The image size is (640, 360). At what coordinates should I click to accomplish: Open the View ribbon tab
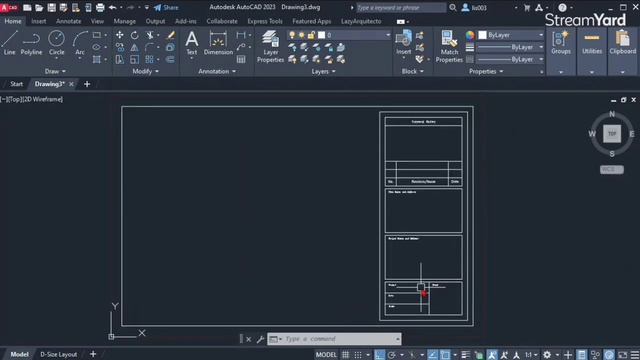(97, 21)
